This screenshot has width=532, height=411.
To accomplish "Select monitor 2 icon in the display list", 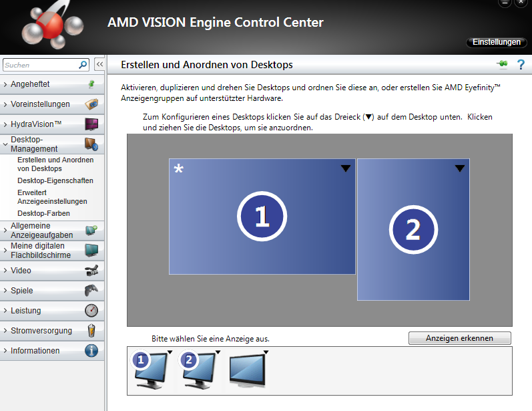I will tap(198, 370).
